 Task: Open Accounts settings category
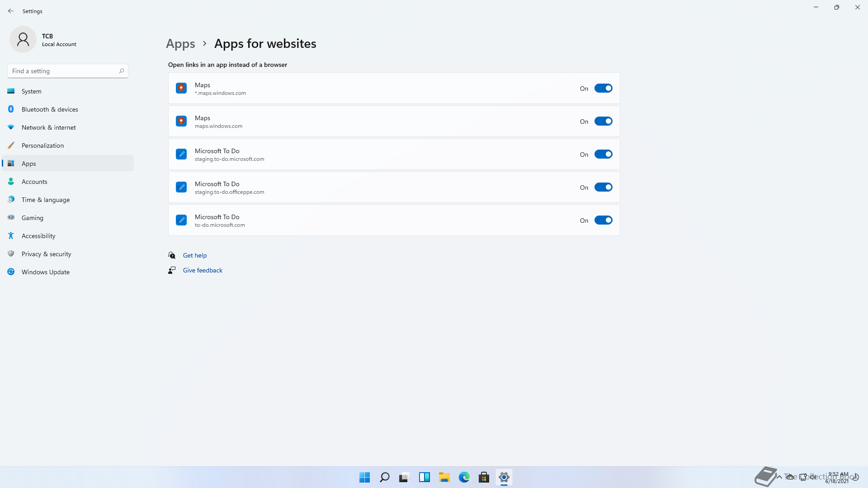click(68, 182)
